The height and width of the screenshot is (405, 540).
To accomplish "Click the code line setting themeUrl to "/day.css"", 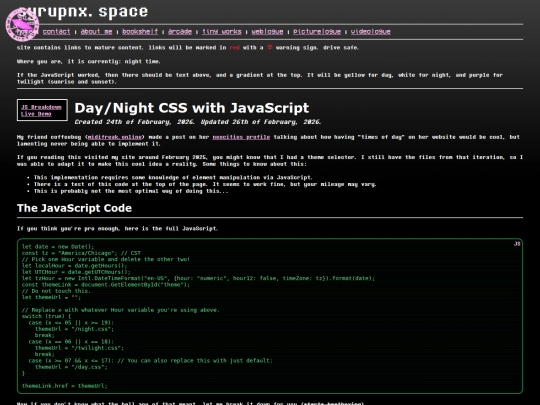I will [x=71, y=367].
